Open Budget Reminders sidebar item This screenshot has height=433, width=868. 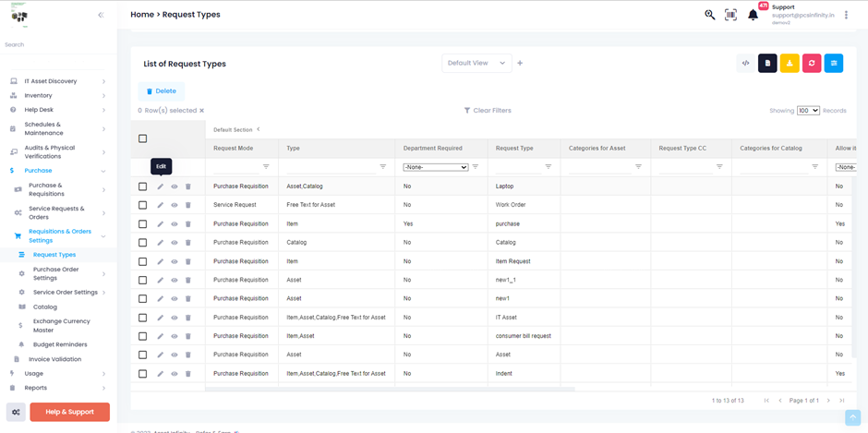point(60,344)
